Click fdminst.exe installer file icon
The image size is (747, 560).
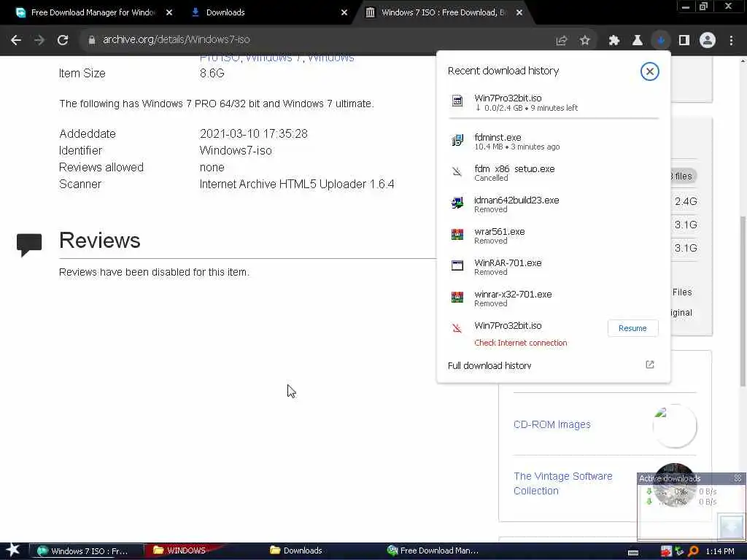click(x=457, y=140)
